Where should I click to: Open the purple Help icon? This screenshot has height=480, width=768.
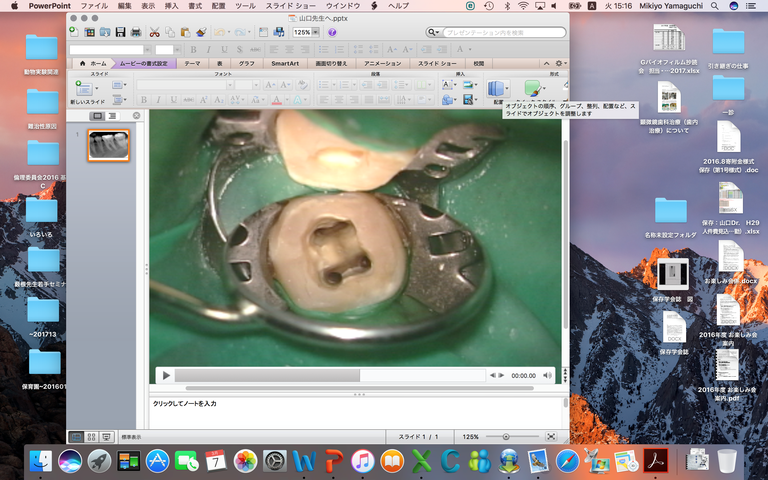331,32
